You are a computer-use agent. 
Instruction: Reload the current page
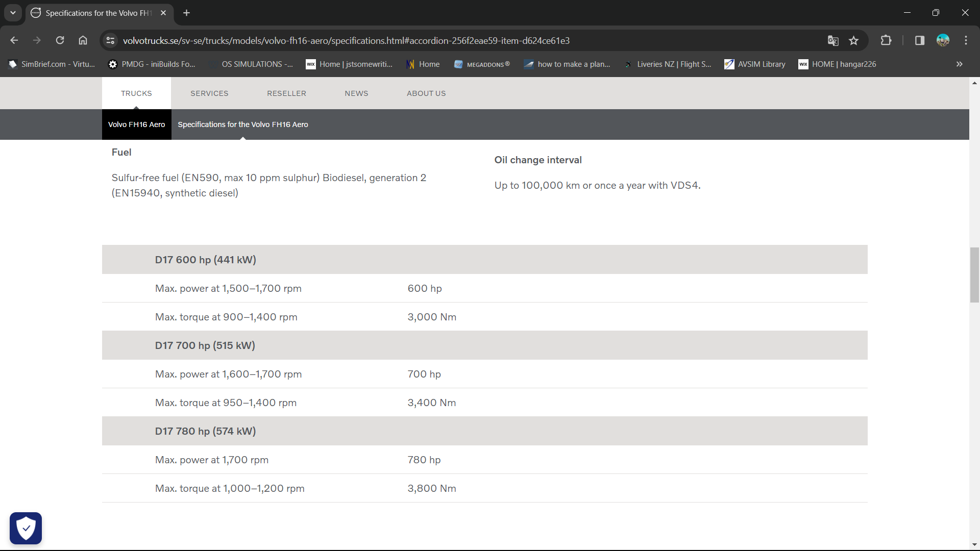pyautogui.click(x=60, y=40)
